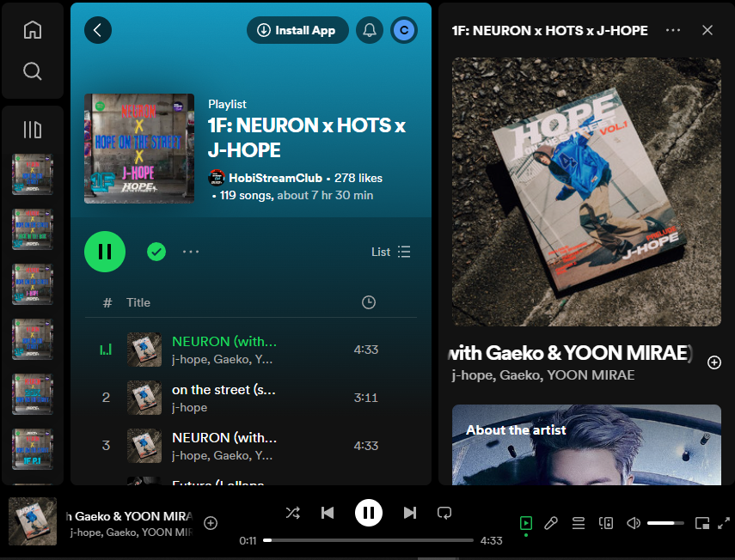Pause playlist with large green button
Image resolution: width=735 pixels, height=560 pixels.
pos(105,252)
